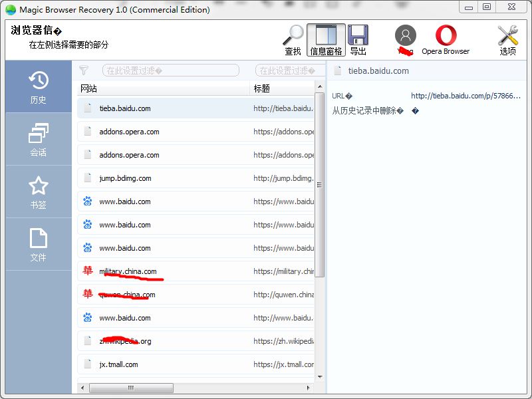Click the horizontal scrollbar thumb
Screen dimensions: 532x399
coord(131,388)
